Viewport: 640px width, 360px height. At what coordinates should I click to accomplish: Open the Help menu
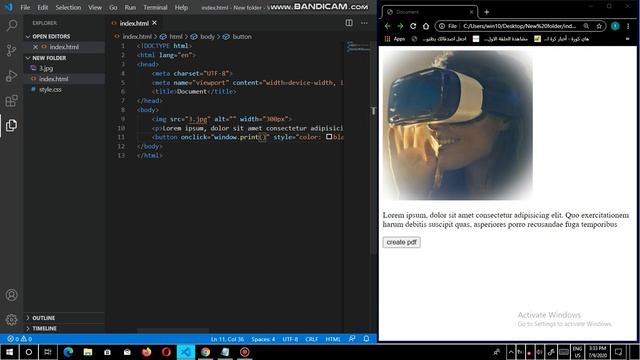click(181, 7)
